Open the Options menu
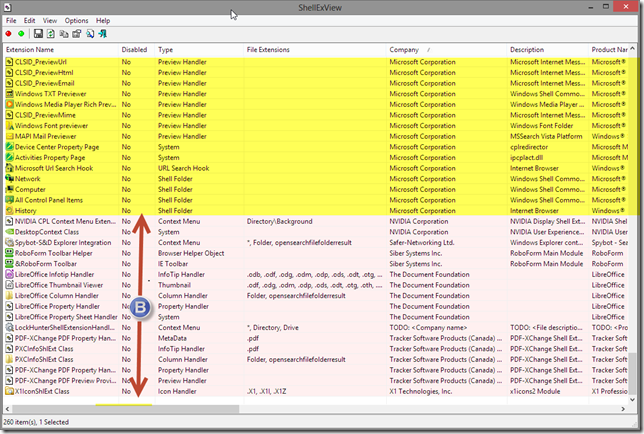The image size is (644, 434). 76,21
